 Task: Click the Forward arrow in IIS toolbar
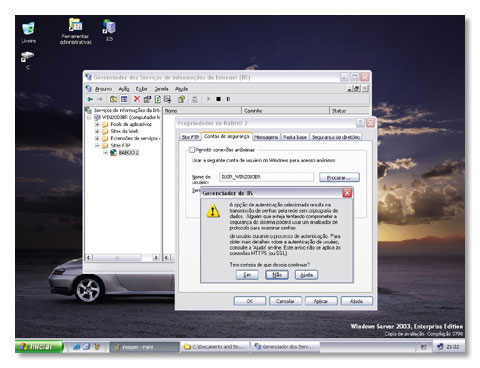point(100,99)
